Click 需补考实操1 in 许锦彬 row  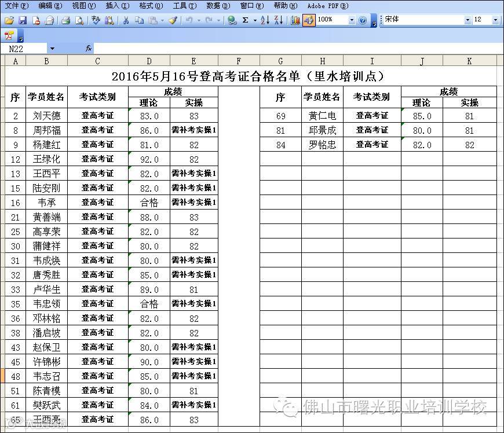194,361
